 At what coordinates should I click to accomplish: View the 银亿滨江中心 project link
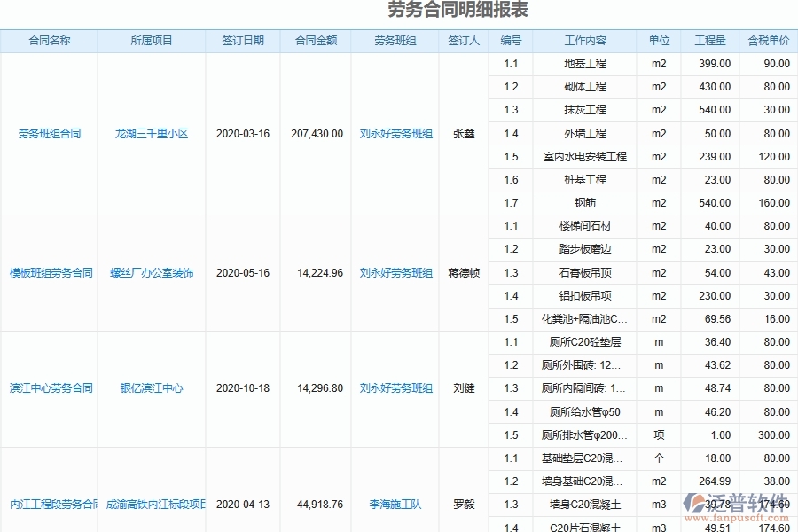pos(151,387)
